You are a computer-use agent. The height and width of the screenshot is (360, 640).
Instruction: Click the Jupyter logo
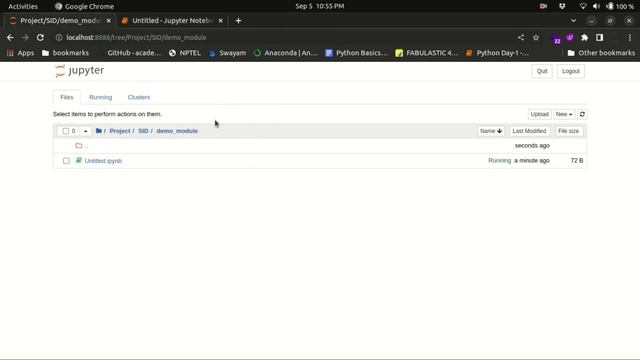click(80, 71)
